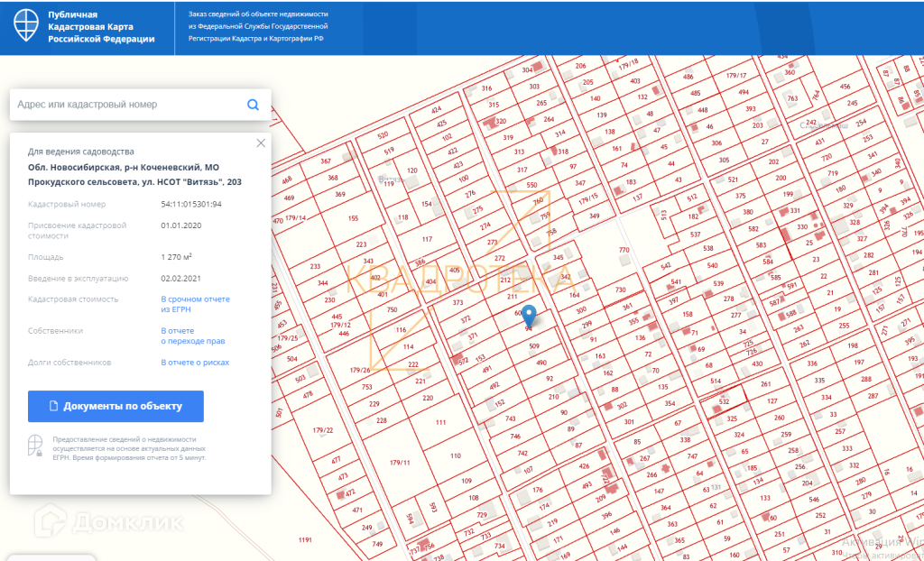Select parcel 179/11 on the map
This screenshot has width=924, height=561.
point(400,463)
